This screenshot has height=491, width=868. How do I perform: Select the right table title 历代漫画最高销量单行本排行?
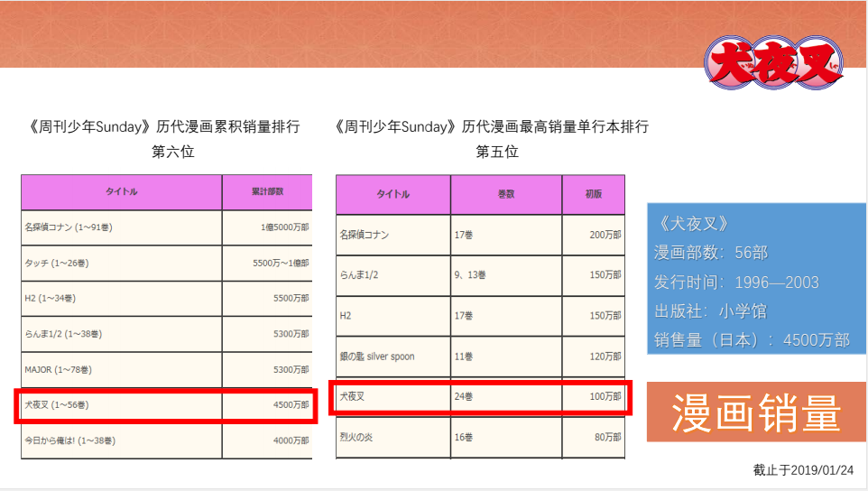[555, 126]
